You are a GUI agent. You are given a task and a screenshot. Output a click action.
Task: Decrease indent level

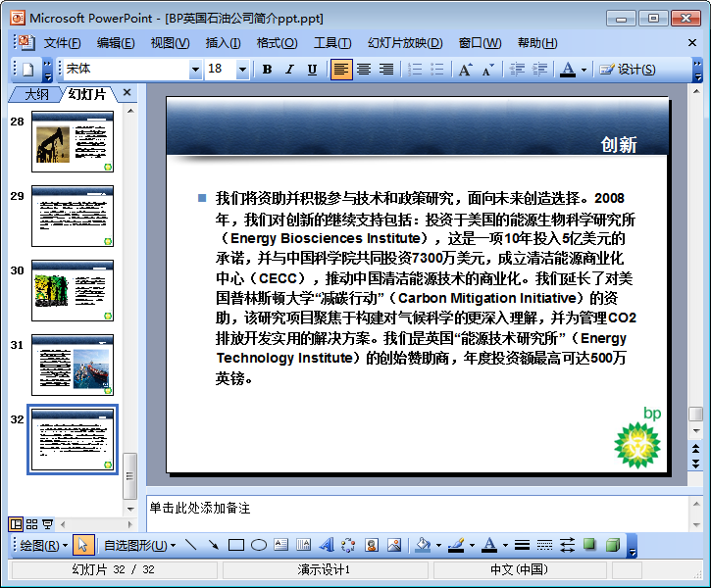coord(517,70)
